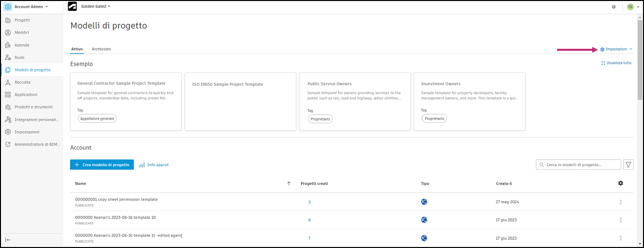The image size is (644, 248).
Task: Open the Golden Gate2 account switcher
Action: 96,7
